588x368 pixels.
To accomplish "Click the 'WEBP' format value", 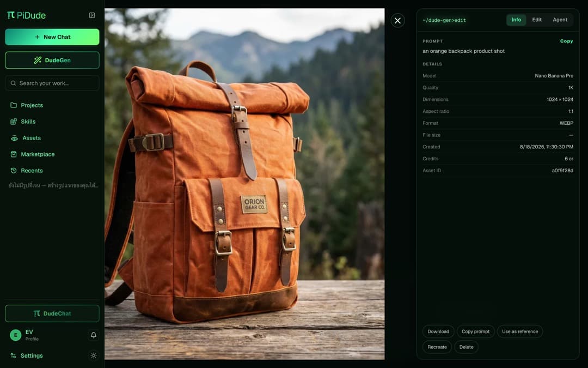I will pos(566,123).
